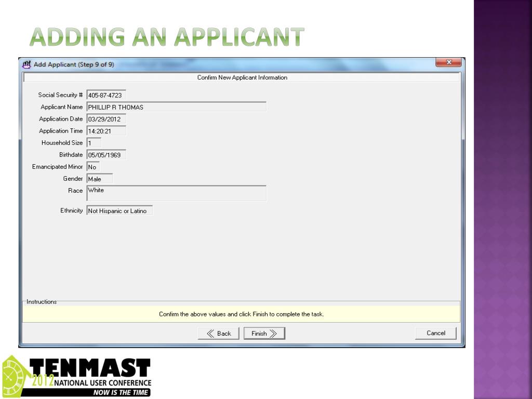Click the 'Applicant Name' label
The width and height of the screenshot is (532, 399).
coord(62,107)
